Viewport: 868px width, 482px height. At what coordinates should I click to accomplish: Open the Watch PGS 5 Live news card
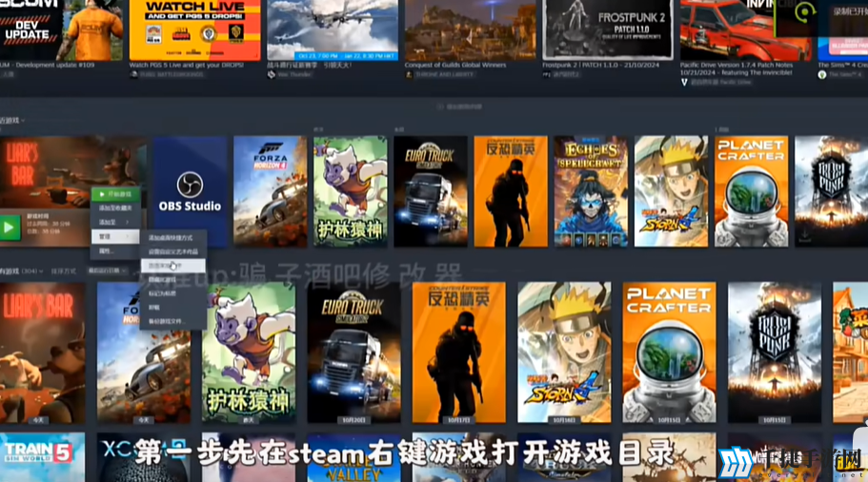[195, 30]
